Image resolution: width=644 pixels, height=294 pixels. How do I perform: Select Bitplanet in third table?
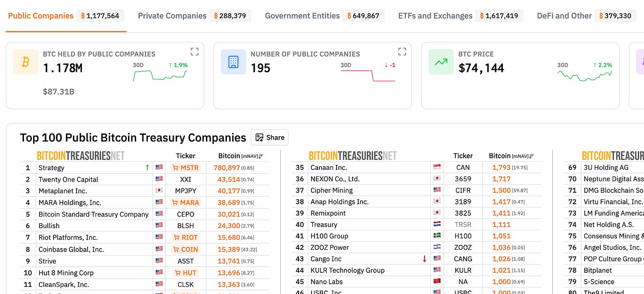[x=598, y=270]
